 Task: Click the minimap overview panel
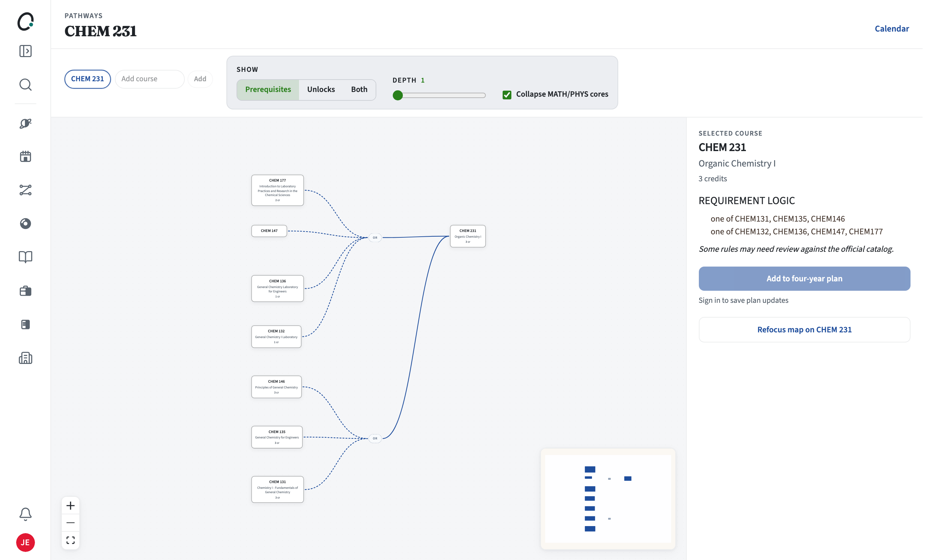point(608,499)
